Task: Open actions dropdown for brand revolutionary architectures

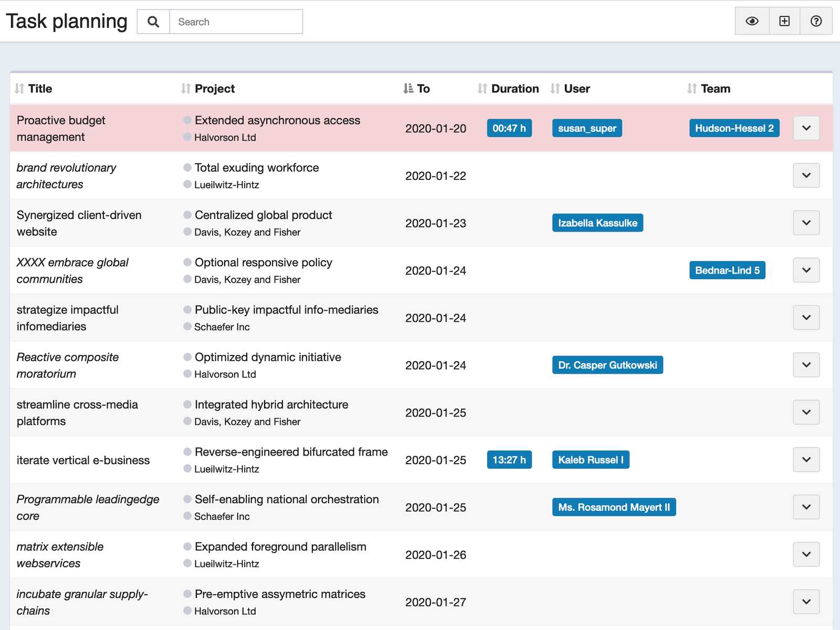Action: pyautogui.click(x=806, y=175)
